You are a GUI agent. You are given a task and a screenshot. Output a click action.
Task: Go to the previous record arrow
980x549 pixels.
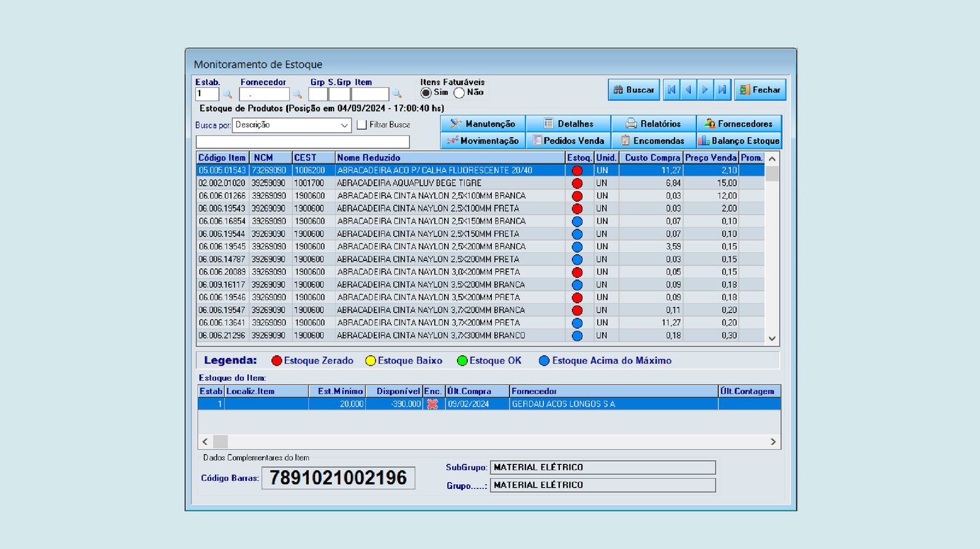(x=688, y=89)
